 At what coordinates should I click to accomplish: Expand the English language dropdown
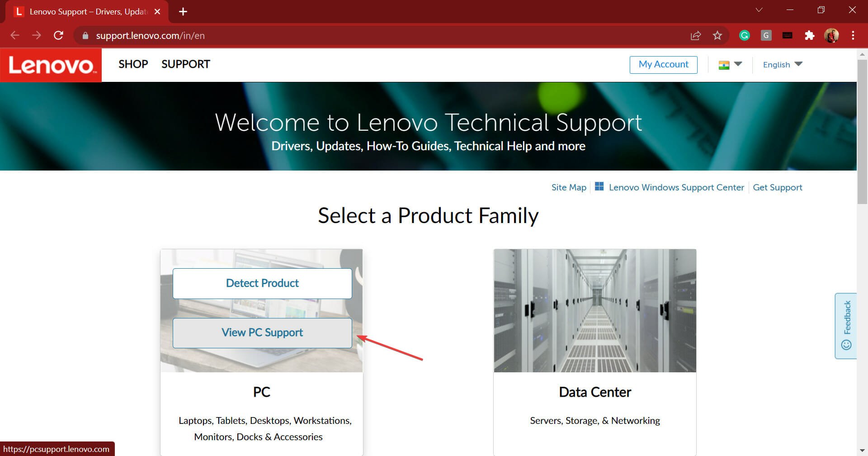click(x=783, y=64)
